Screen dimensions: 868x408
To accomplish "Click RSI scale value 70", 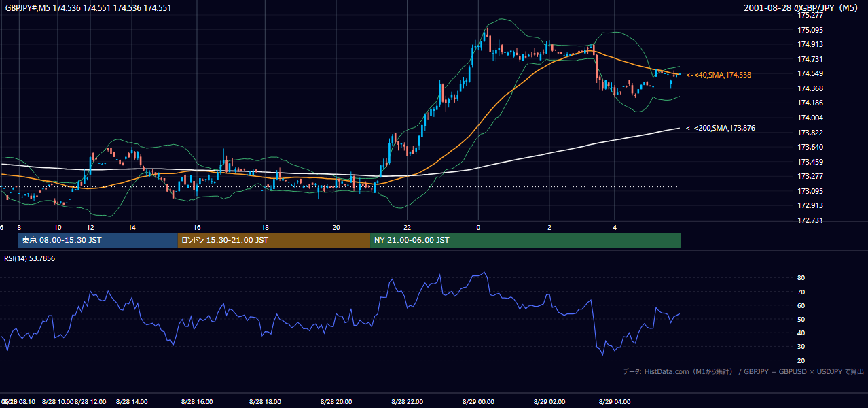I will [801, 292].
